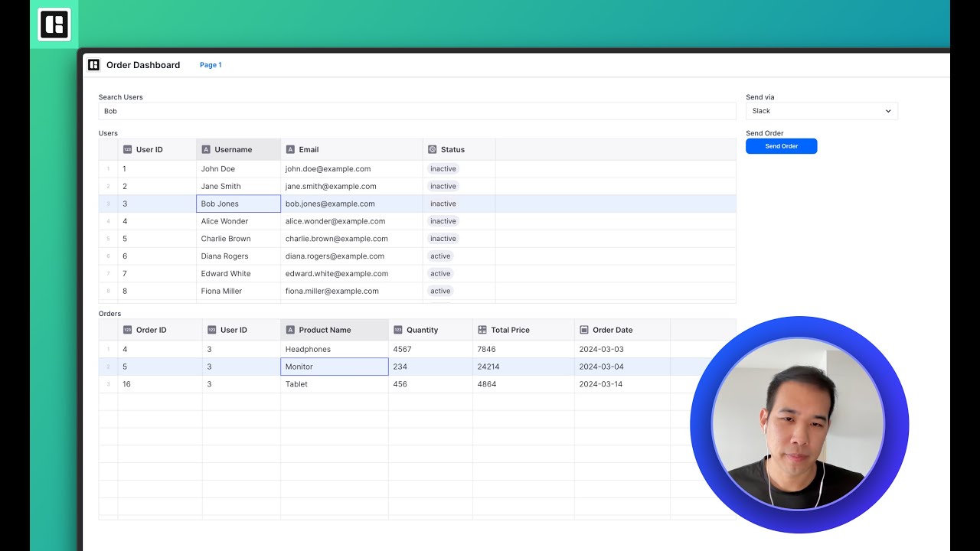
Task: Click the quantity cell showing 456
Action: (430, 384)
